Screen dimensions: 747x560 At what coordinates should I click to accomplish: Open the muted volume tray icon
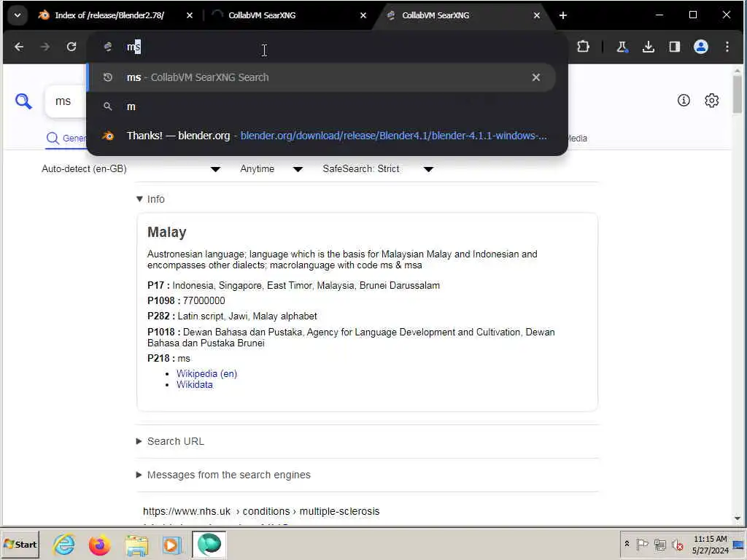coord(677,544)
